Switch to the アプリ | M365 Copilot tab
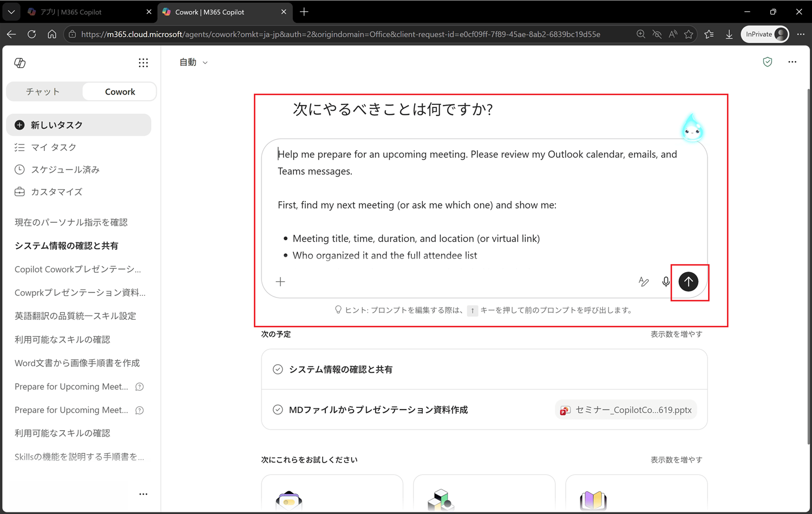The image size is (812, 514). point(90,12)
